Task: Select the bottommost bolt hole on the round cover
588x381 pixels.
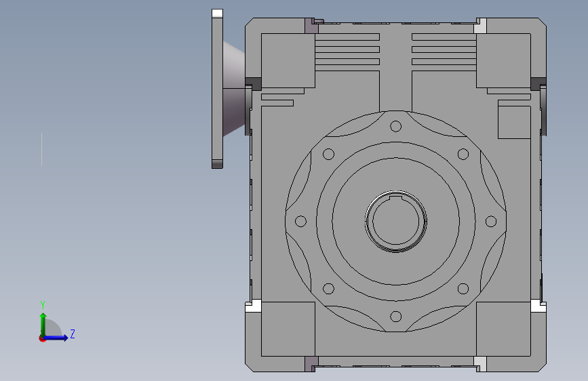Action: click(x=395, y=317)
